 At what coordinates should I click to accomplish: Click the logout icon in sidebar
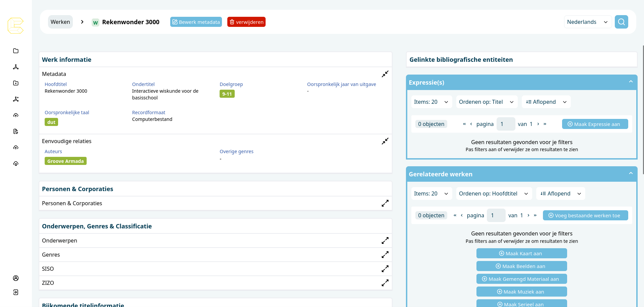(x=16, y=292)
